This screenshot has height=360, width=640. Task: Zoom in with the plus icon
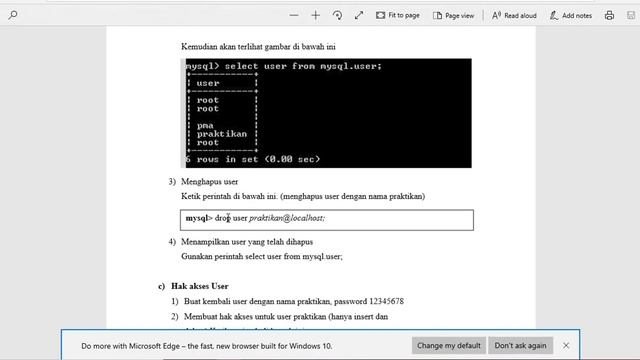click(x=316, y=16)
